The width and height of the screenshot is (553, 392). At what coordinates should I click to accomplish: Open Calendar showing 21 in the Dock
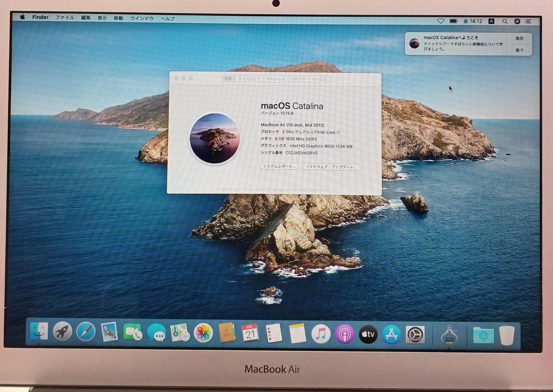250,333
